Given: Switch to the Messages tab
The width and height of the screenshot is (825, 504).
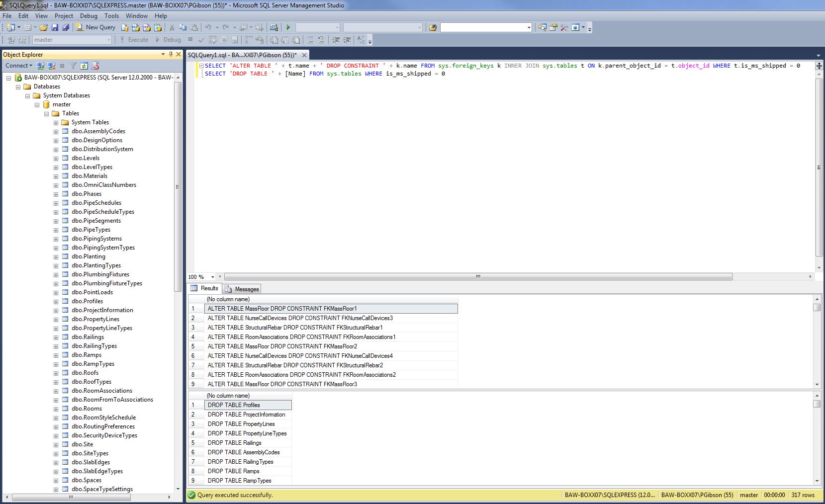Looking at the screenshot, I should (242, 289).
